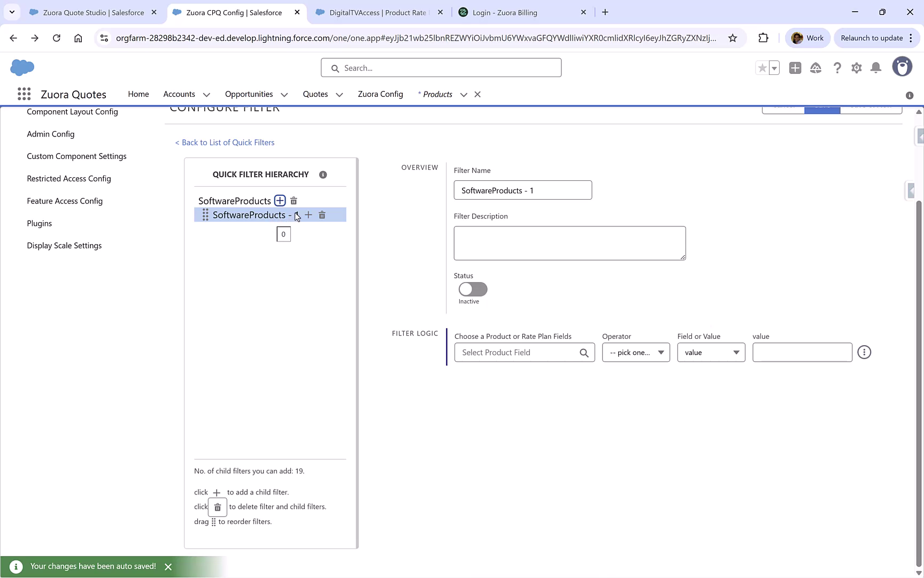Click inside the Filter Name field
This screenshot has height=578, width=924.
[x=522, y=190]
